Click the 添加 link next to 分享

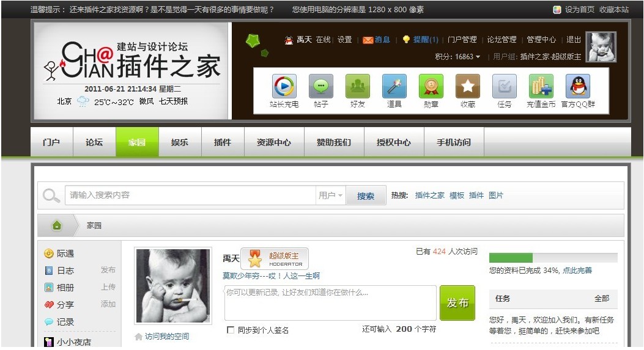tap(108, 304)
